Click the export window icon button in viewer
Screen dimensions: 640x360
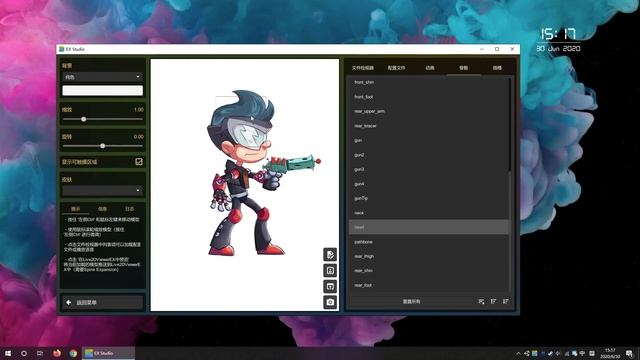click(x=330, y=286)
